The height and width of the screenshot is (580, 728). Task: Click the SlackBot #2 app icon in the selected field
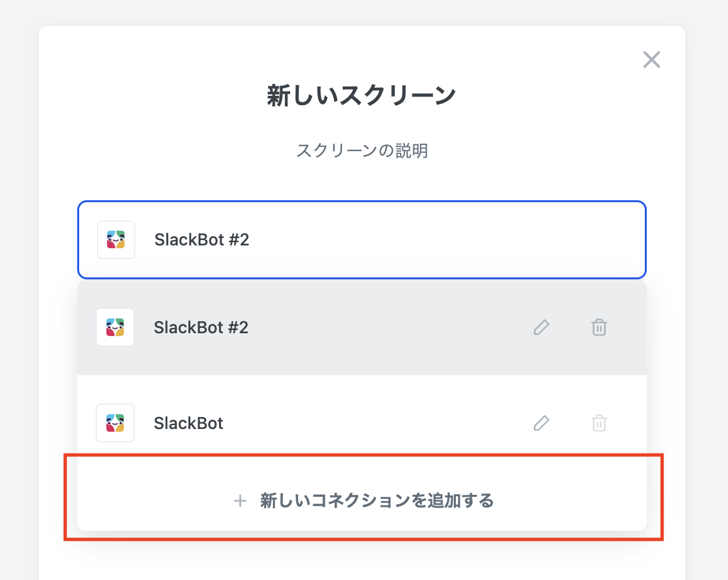[x=116, y=240]
